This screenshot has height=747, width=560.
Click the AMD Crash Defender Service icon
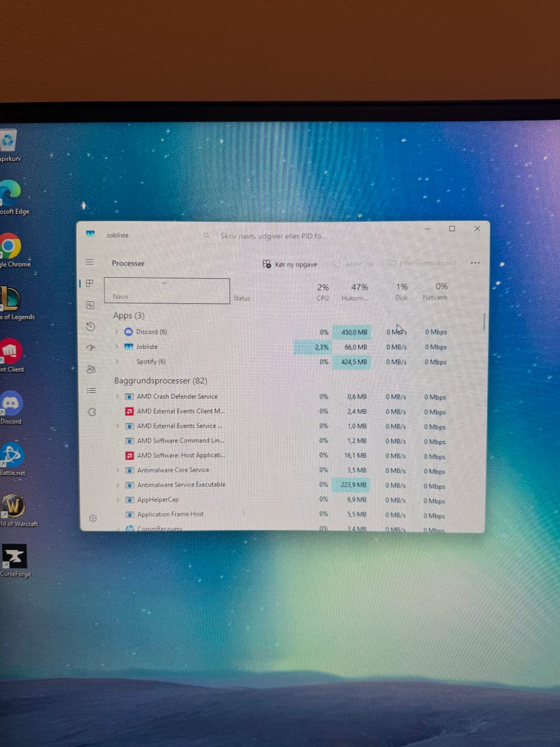point(129,396)
